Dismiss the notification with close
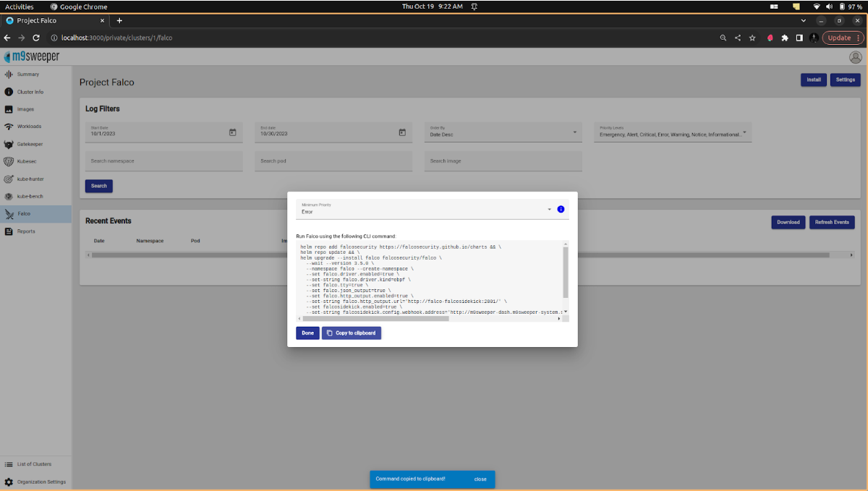Viewport: 868px width, 491px height. coord(480,479)
